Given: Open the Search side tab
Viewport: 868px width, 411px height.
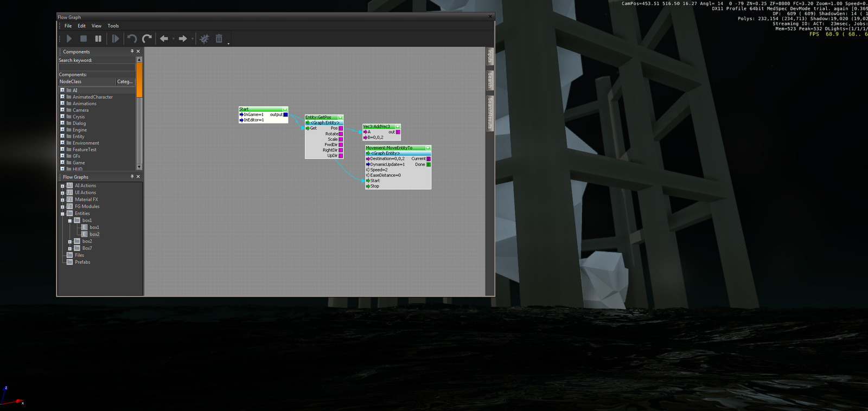Looking at the screenshot, I should pos(490,80).
